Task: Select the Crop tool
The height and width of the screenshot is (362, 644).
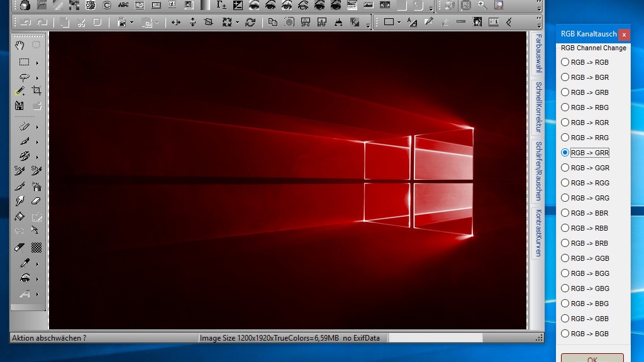Action: [x=36, y=90]
